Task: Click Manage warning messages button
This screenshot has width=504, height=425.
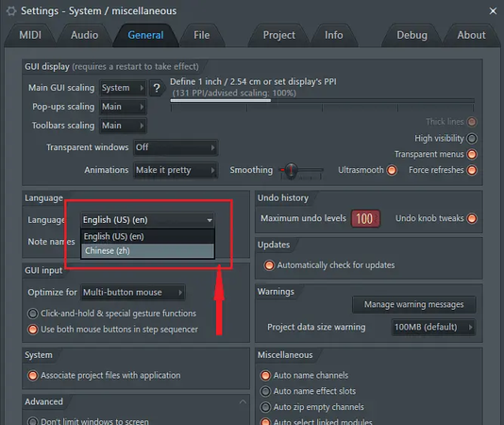Action: (413, 304)
